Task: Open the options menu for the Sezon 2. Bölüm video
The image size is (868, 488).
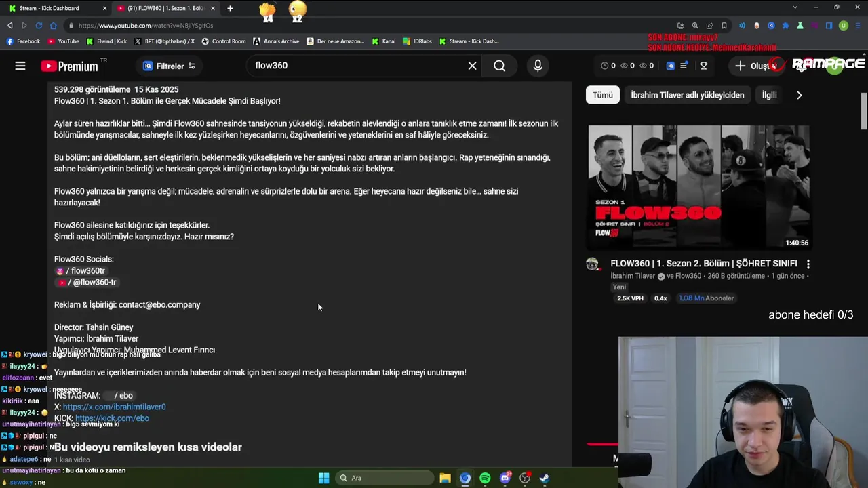Action: tap(808, 264)
